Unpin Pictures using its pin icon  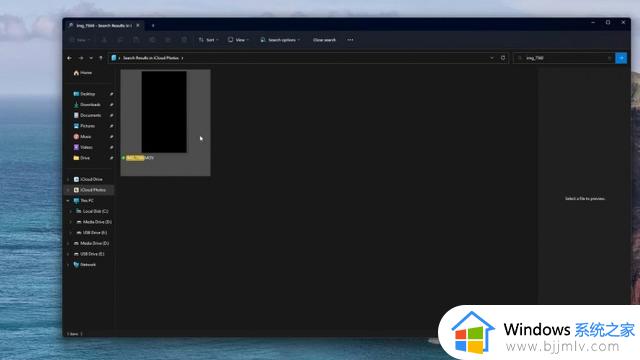111,126
